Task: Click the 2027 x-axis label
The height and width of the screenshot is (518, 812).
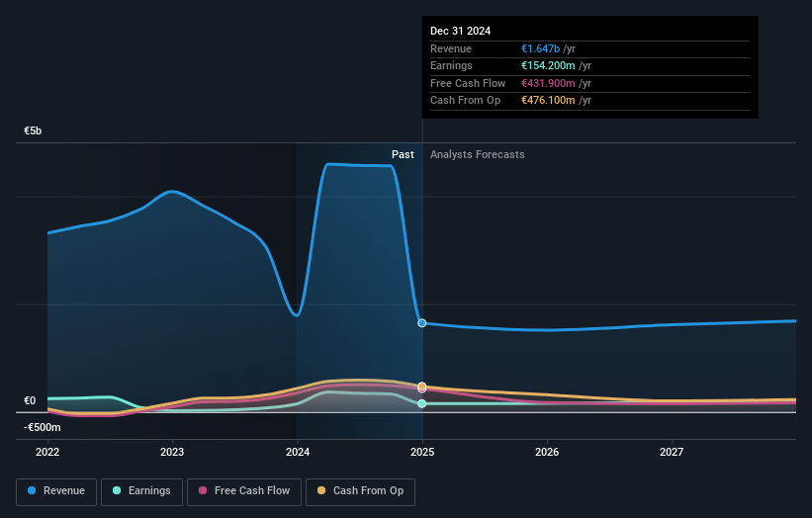Action: pyautogui.click(x=672, y=452)
